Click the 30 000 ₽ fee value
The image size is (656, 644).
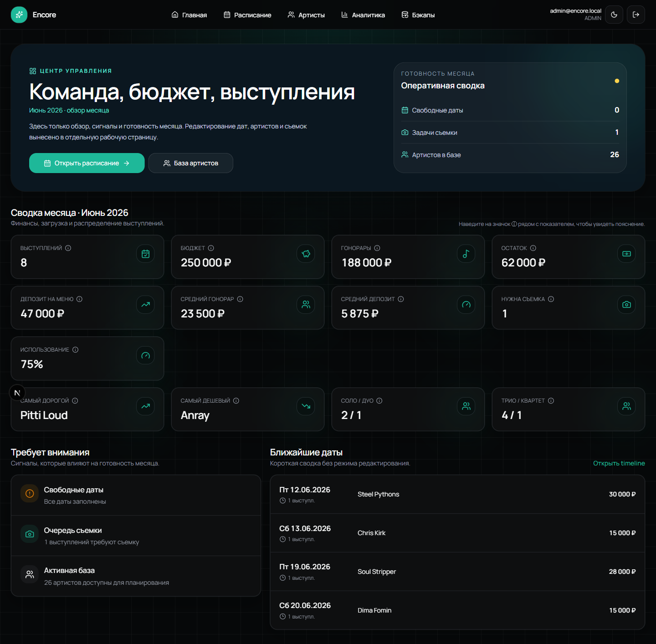click(622, 494)
